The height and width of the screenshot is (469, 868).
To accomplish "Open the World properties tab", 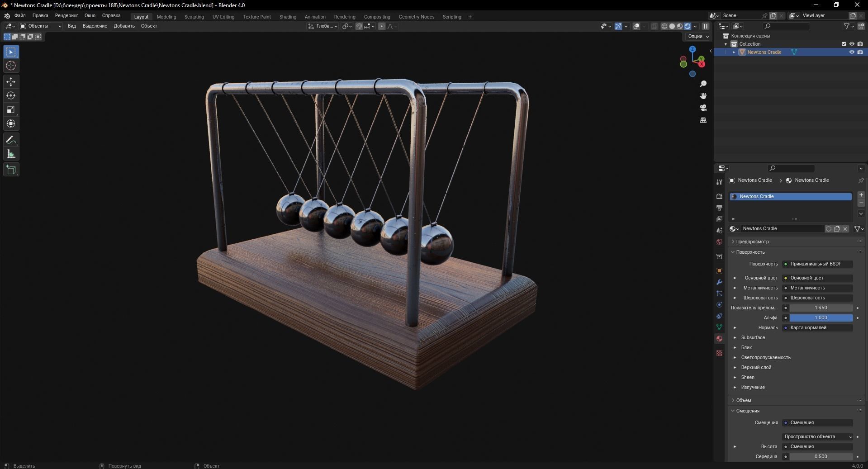I will click(x=719, y=242).
